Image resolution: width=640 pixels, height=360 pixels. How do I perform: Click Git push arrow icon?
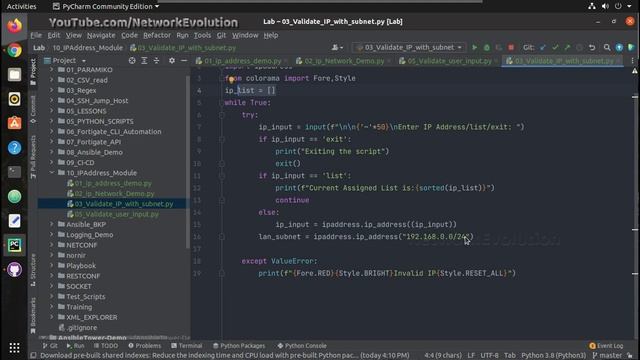567,48
